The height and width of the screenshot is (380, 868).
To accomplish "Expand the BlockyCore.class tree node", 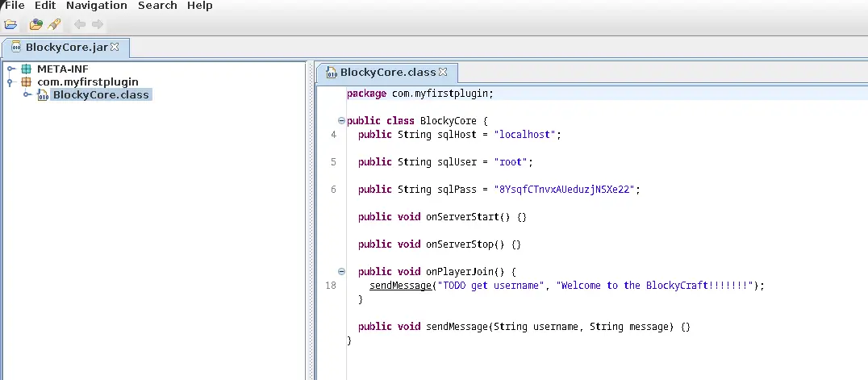I will (27, 95).
